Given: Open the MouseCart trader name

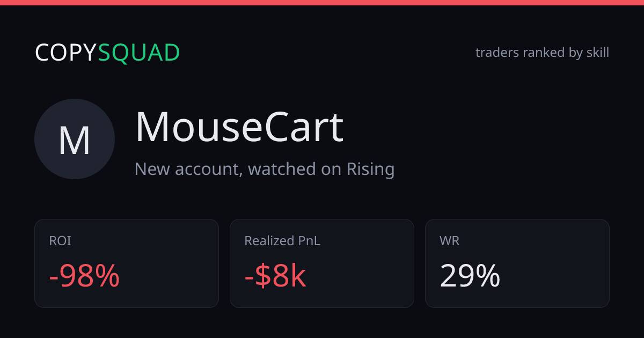Looking at the screenshot, I should tap(239, 127).
